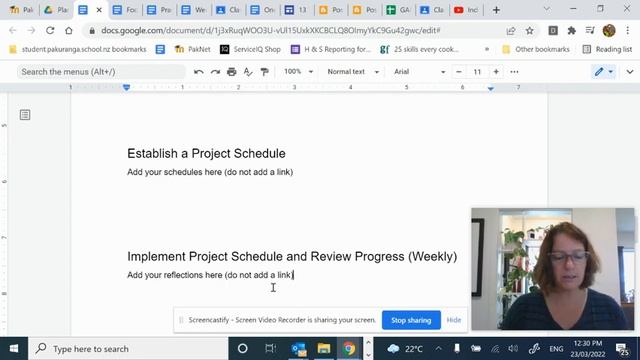
Task: Click the Redo arrow in Docs toolbar
Action: 215,72
